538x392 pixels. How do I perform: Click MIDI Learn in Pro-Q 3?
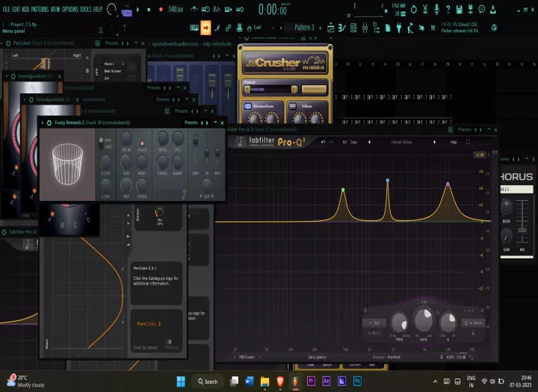point(247,357)
